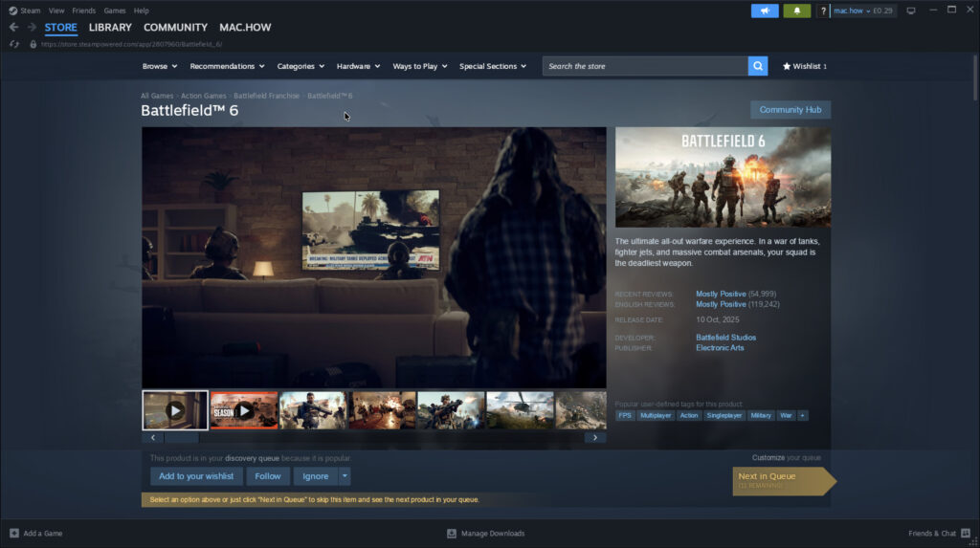
Task: Open the Battlefield Studios developer link
Action: 725,338
